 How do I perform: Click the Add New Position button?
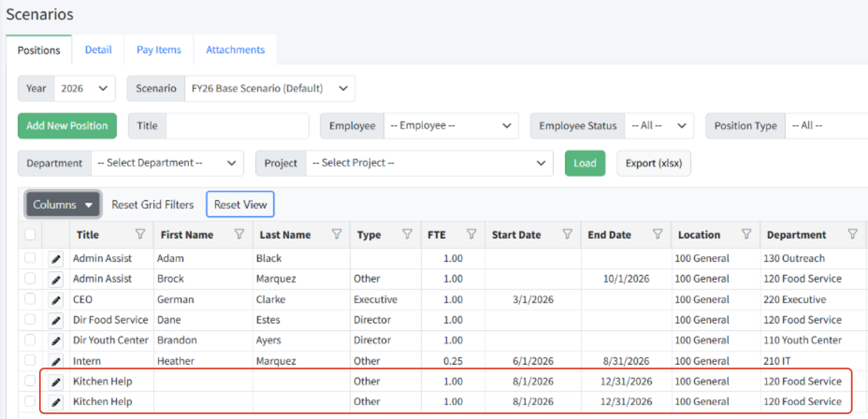67,126
